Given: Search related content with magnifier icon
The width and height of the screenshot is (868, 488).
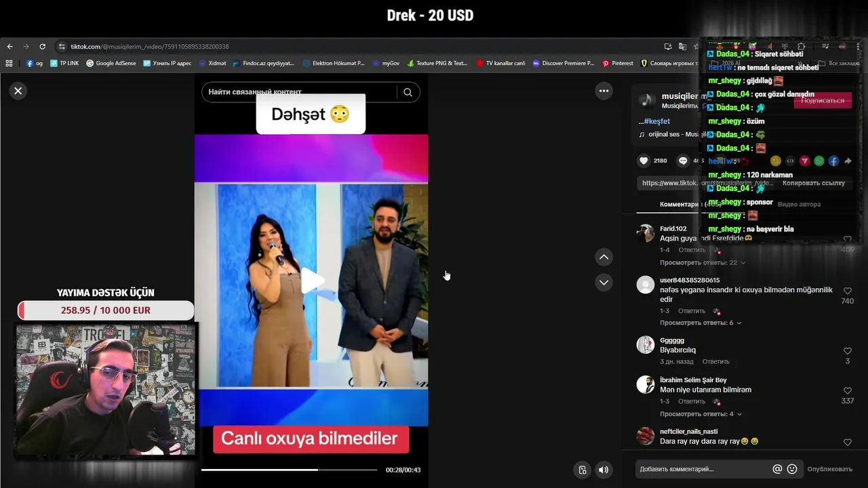Looking at the screenshot, I should 408,92.
